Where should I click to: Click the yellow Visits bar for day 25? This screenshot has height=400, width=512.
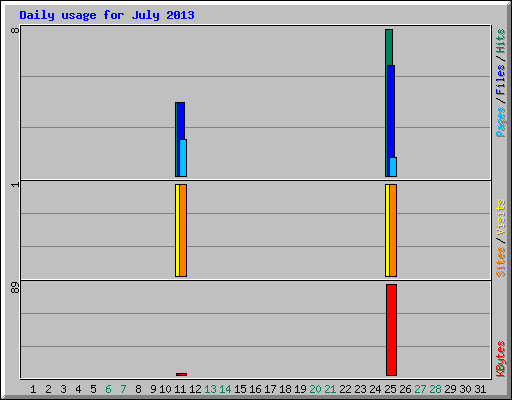coord(387,230)
